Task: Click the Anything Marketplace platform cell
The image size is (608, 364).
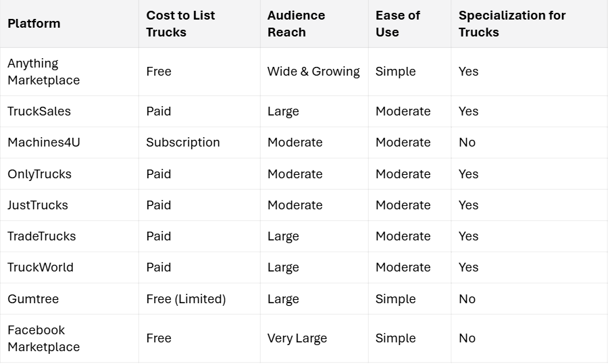Action: tap(43, 72)
